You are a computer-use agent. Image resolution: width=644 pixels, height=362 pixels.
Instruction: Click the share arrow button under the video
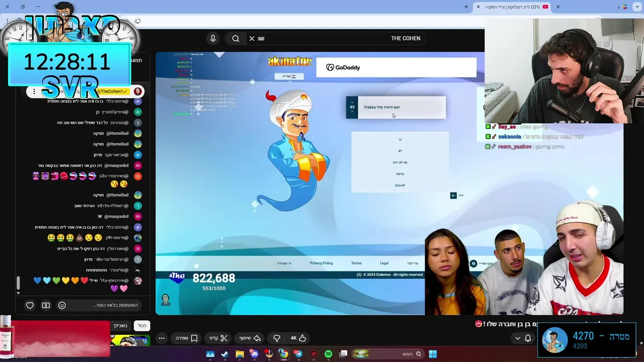click(x=250, y=338)
